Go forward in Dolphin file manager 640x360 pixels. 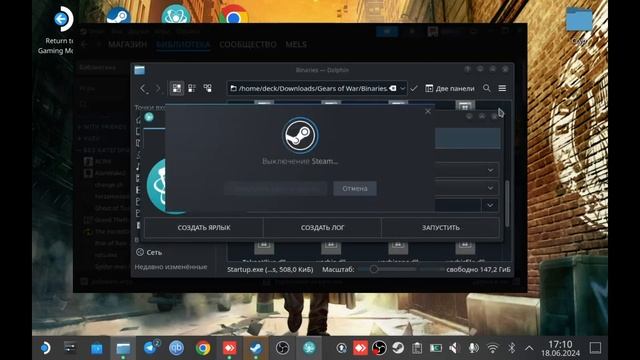coord(158,89)
